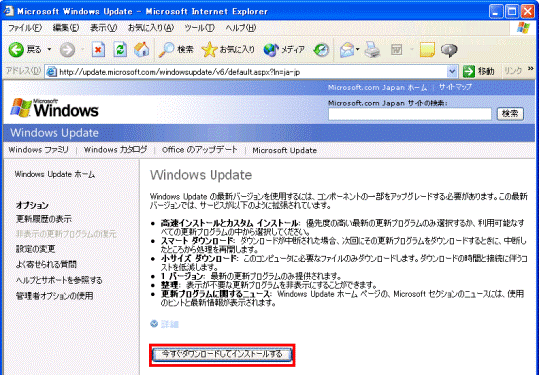
Task: Click the blue Windows Update banner title
Action: pyautogui.click(x=54, y=133)
